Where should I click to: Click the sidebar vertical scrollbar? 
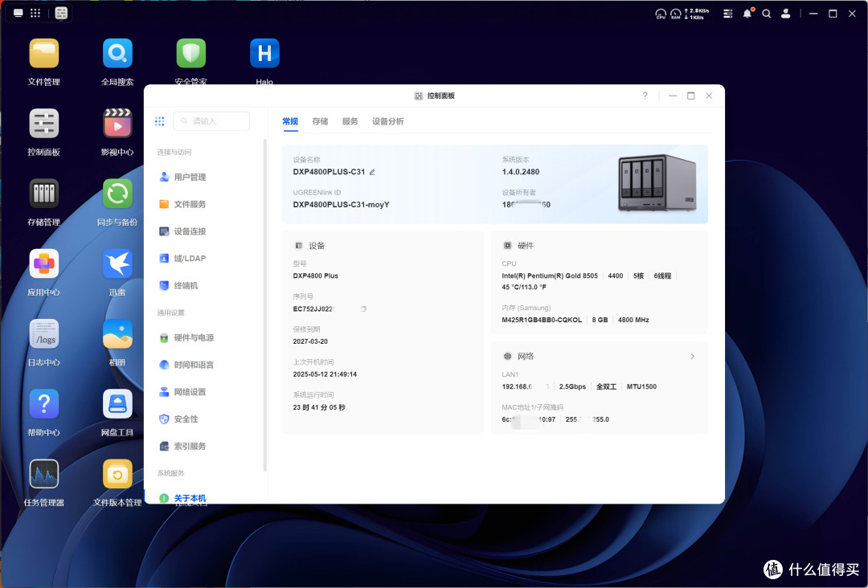264,305
